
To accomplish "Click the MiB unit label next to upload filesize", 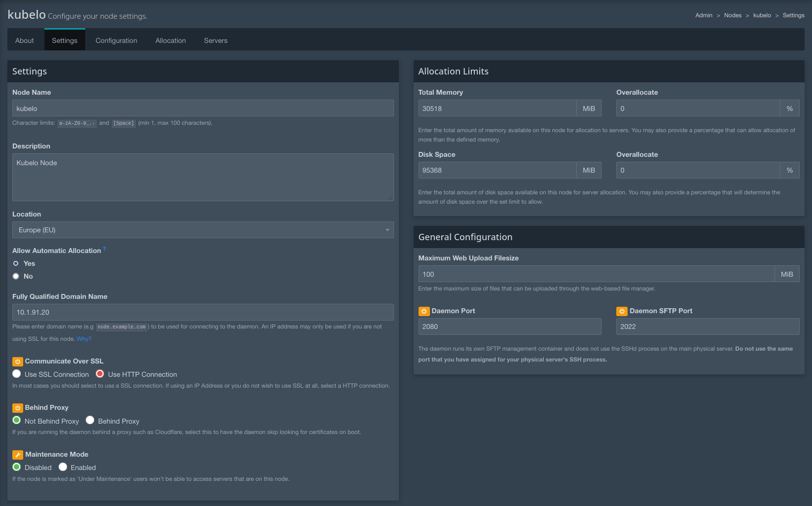I will click(x=787, y=274).
